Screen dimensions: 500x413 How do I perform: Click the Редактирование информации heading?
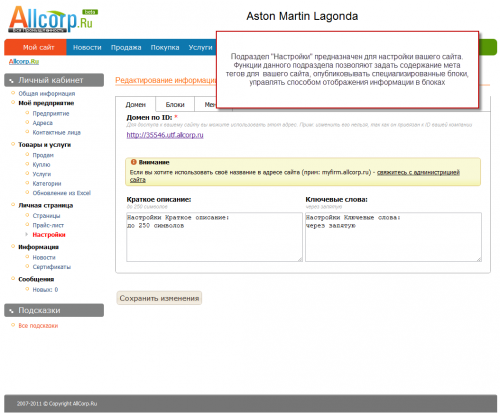[x=166, y=80]
